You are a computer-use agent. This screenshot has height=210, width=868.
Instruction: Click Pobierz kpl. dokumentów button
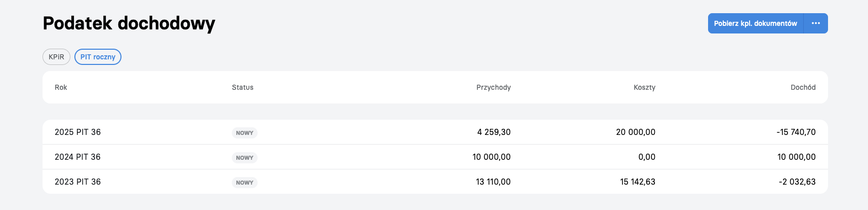[756, 23]
